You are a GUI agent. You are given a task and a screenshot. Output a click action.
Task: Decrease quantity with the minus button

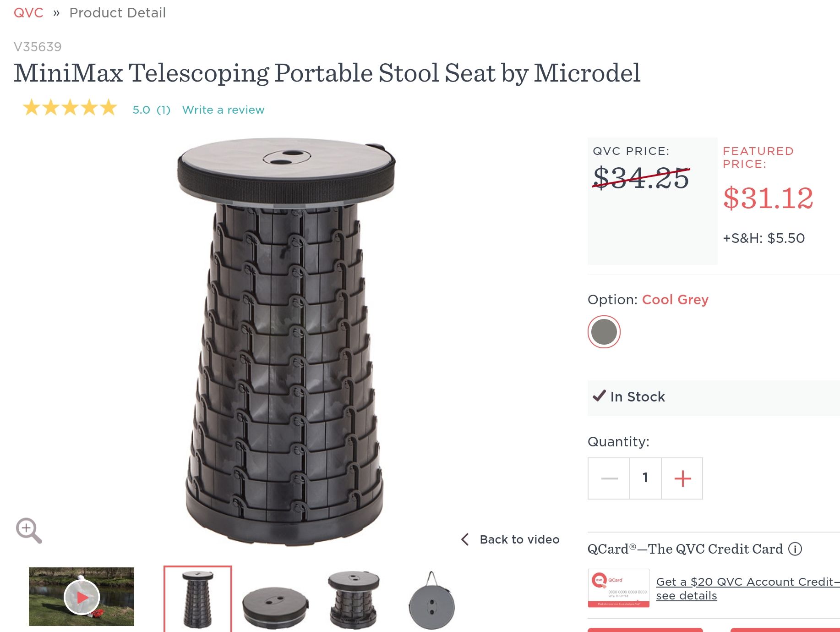[x=609, y=478]
